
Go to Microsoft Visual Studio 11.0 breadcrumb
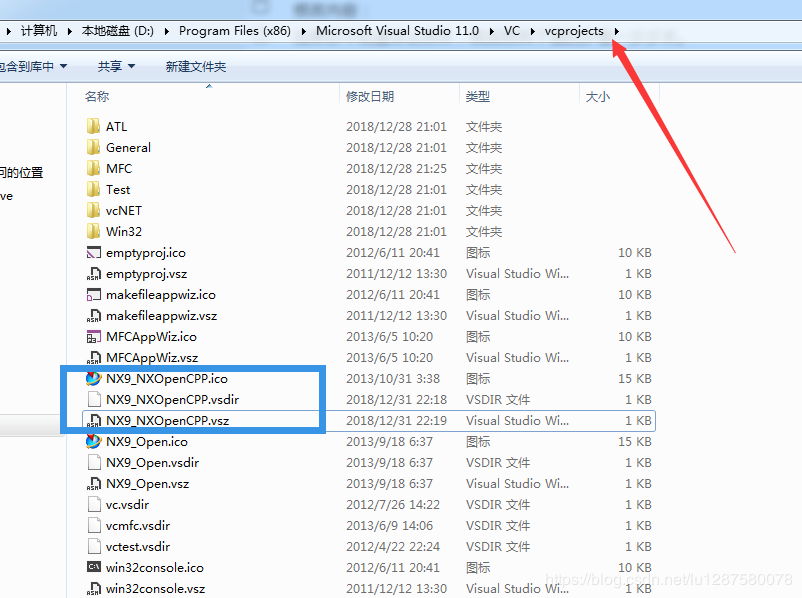pos(397,31)
